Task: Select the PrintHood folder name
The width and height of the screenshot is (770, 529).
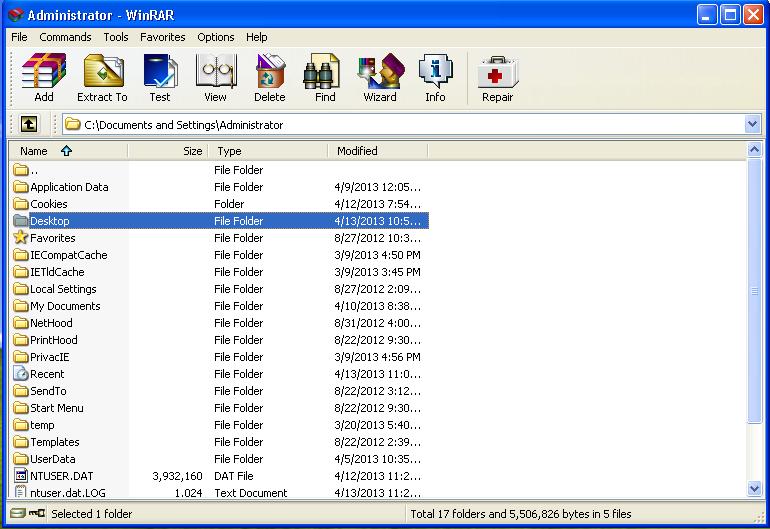Action: click(x=54, y=340)
